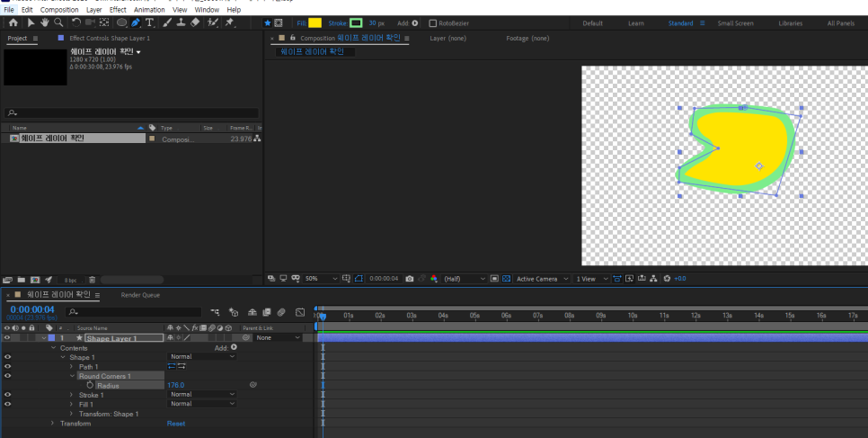Select the Zoom magnifier tool
Viewport: 868px width, 438px height.
pyautogui.click(x=58, y=22)
